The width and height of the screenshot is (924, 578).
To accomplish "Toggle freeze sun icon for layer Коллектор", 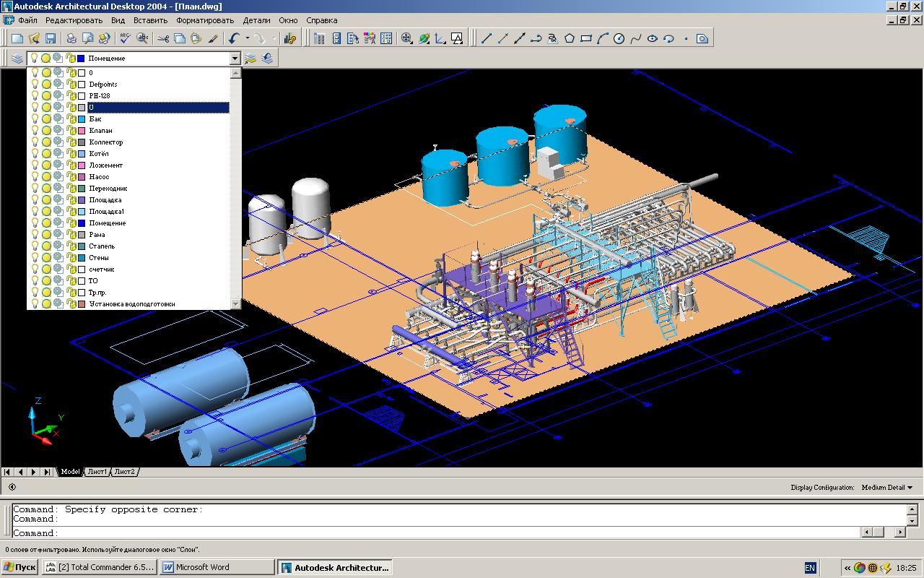I will tap(45, 142).
